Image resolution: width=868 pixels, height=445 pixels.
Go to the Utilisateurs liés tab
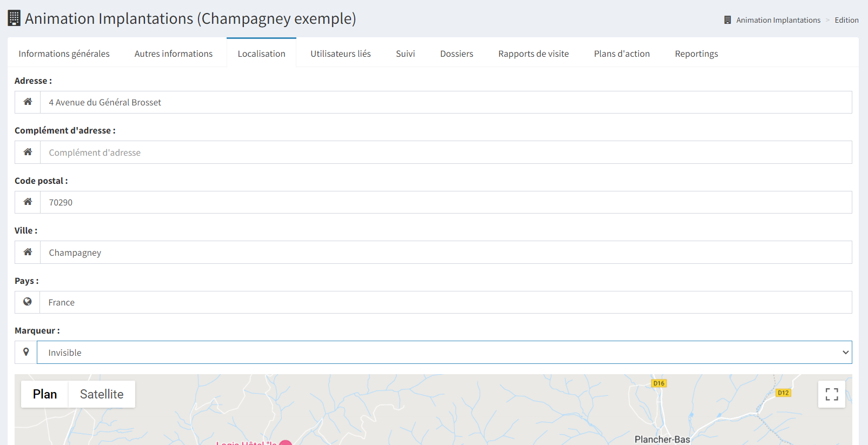(341, 54)
